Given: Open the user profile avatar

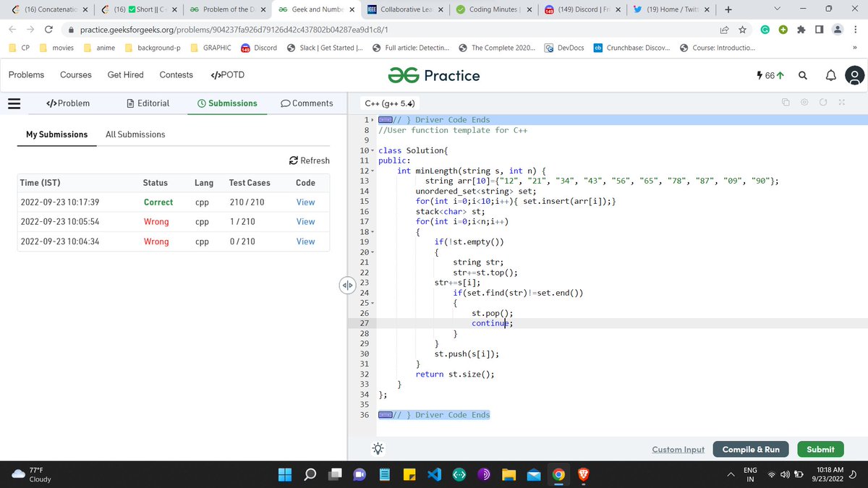Looking at the screenshot, I should 855,75.
